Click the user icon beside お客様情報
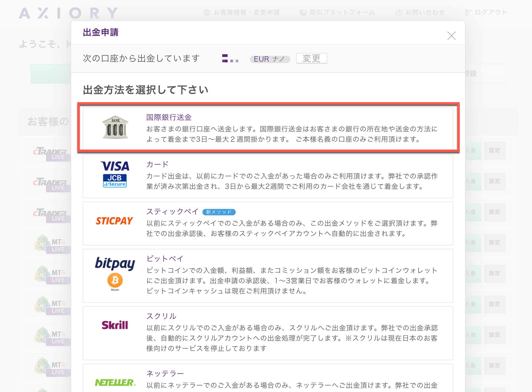532x392 pixels. (x=207, y=12)
